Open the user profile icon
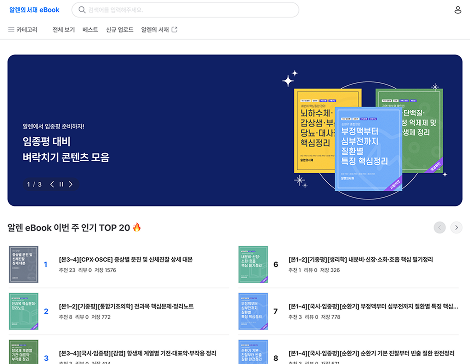The height and width of the screenshot is (364, 470). [458, 10]
